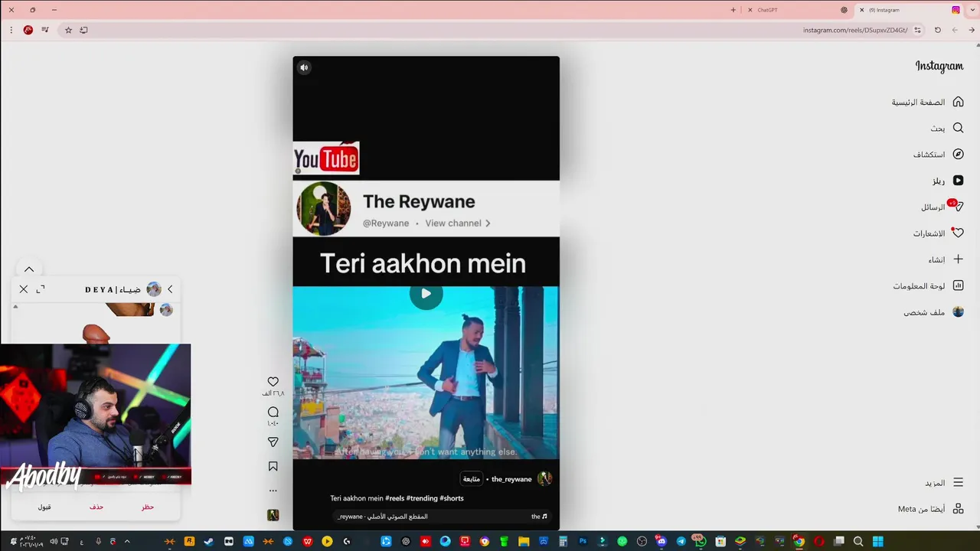
Task: Open the site info icon in address bar
Action: click(918, 30)
